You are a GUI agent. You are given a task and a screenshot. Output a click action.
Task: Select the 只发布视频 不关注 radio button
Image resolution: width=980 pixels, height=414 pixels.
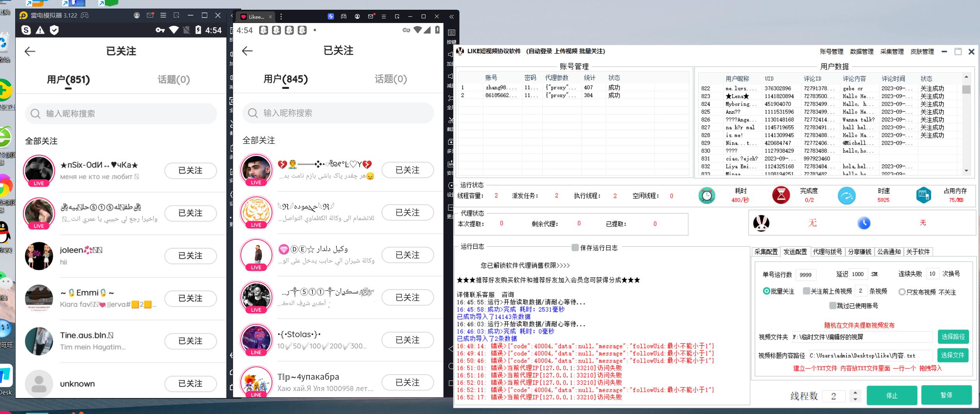tap(902, 292)
